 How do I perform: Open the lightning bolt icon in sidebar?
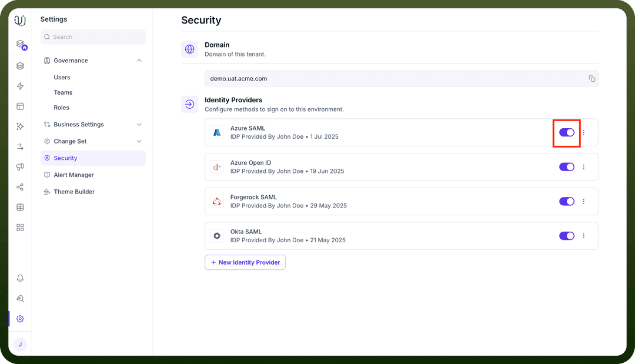pos(20,86)
